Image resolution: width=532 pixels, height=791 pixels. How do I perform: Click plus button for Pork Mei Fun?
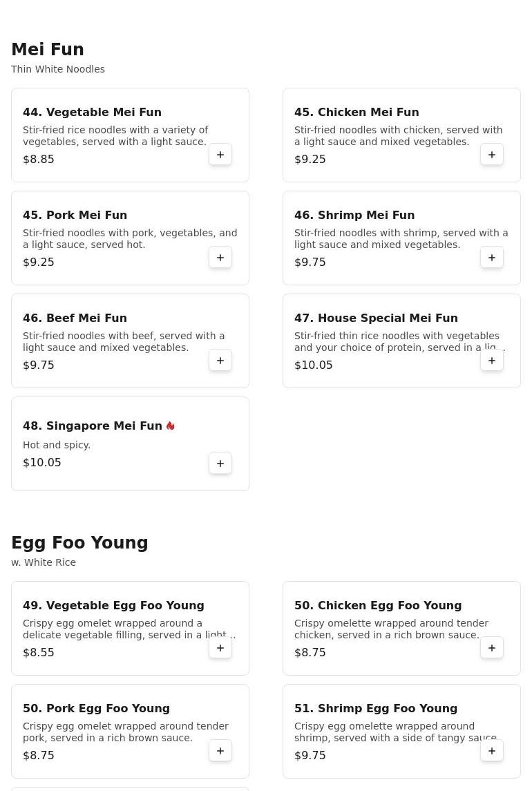click(220, 258)
